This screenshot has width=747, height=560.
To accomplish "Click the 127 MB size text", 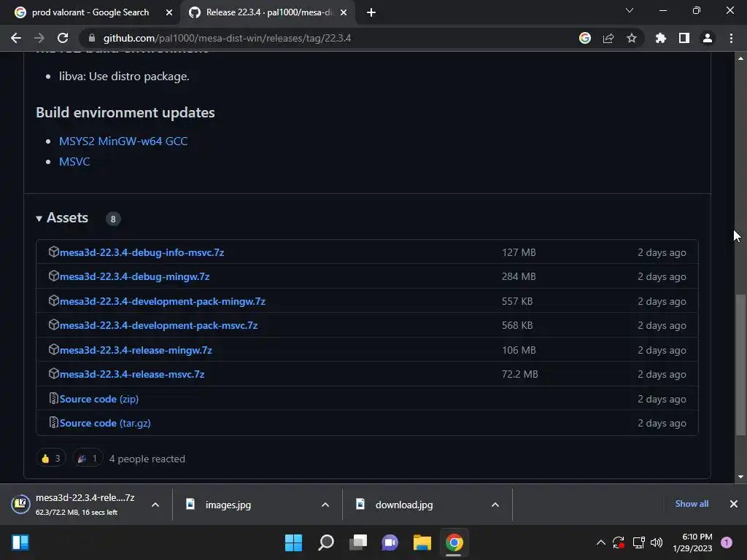I will (x=519, y=252).
